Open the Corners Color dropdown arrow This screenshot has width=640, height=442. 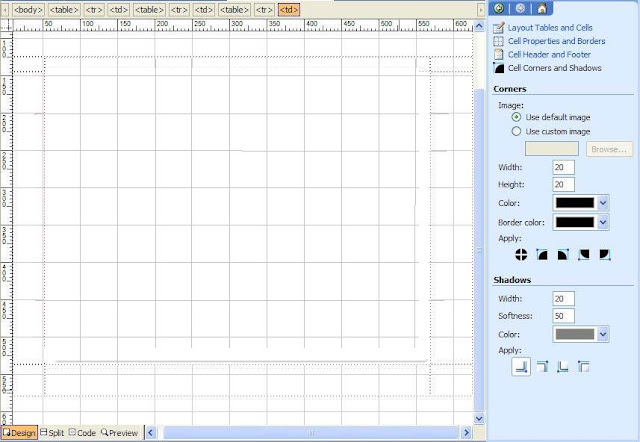(x=603, y=203)
